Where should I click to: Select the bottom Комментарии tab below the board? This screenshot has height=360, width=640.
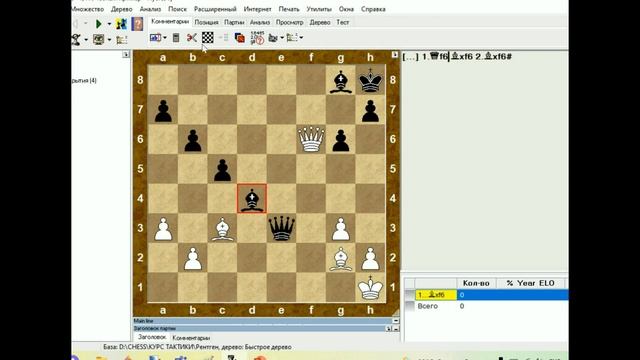click(191, 338)
